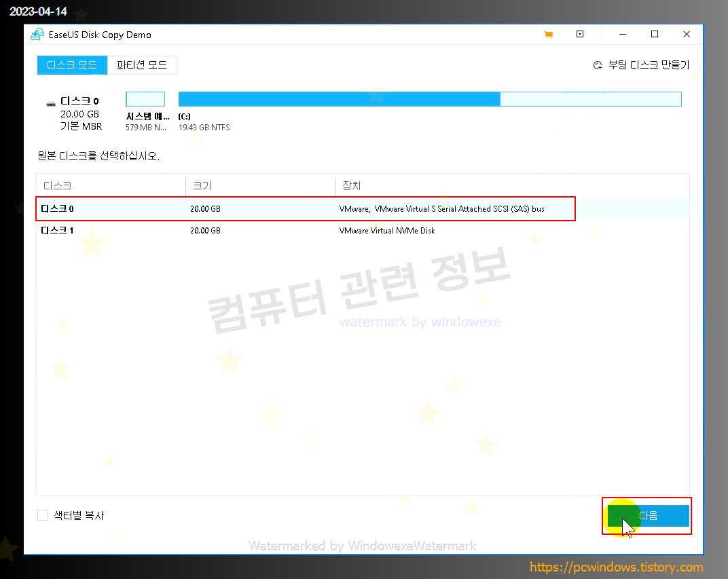Click the 기본 MBR disk label

pos(81,126)
